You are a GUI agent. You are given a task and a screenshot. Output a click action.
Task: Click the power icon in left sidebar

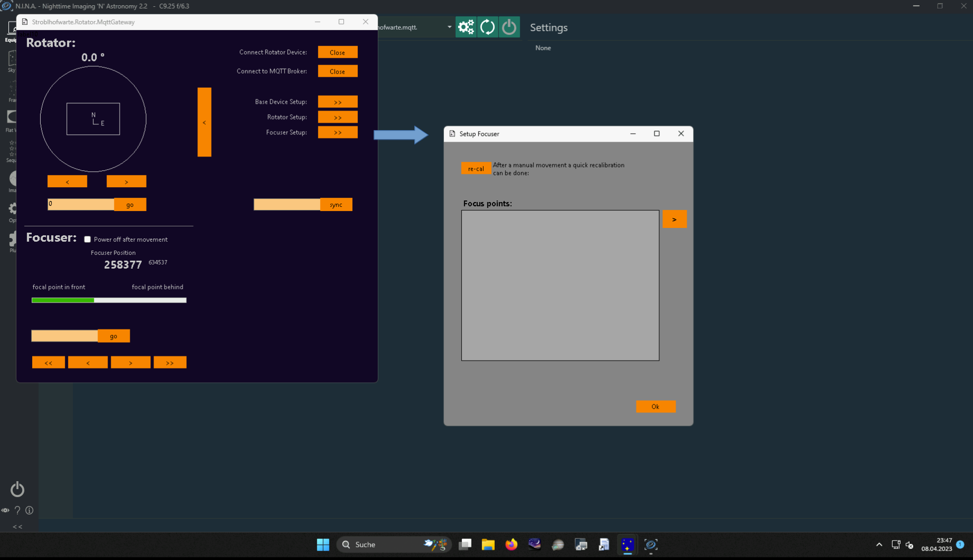tap(17, 489)
